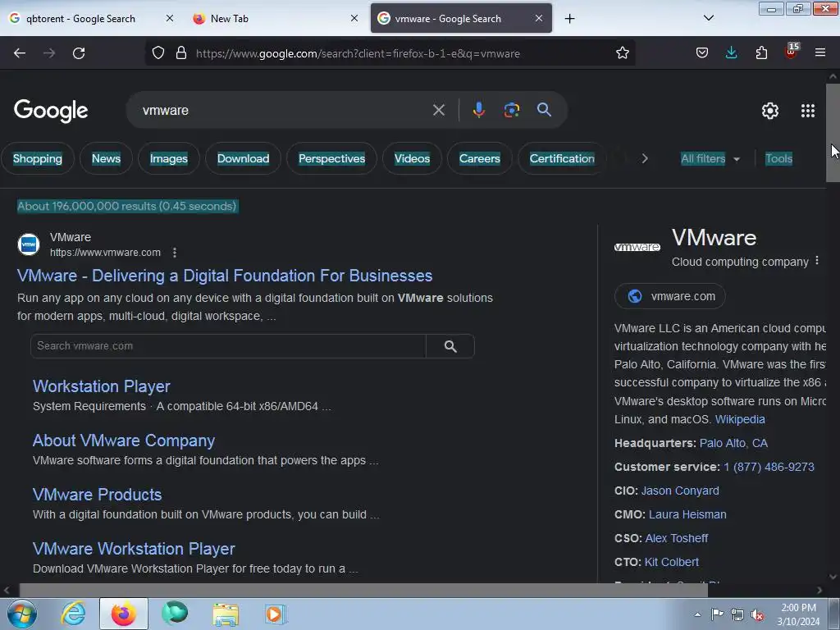Open media player from taskbar
This screenshot has width=840, height=630.
pos(276,614)
